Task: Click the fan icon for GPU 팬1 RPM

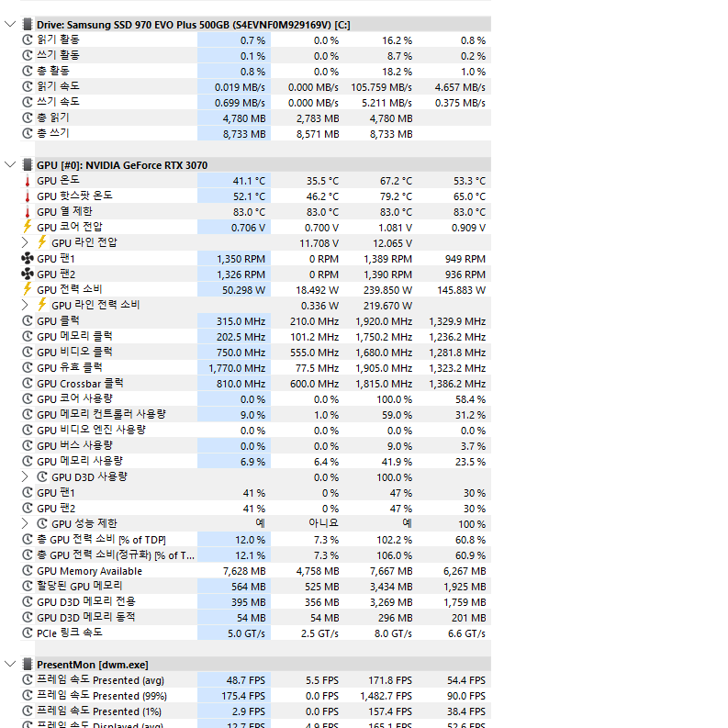Action: pos(28,259)
